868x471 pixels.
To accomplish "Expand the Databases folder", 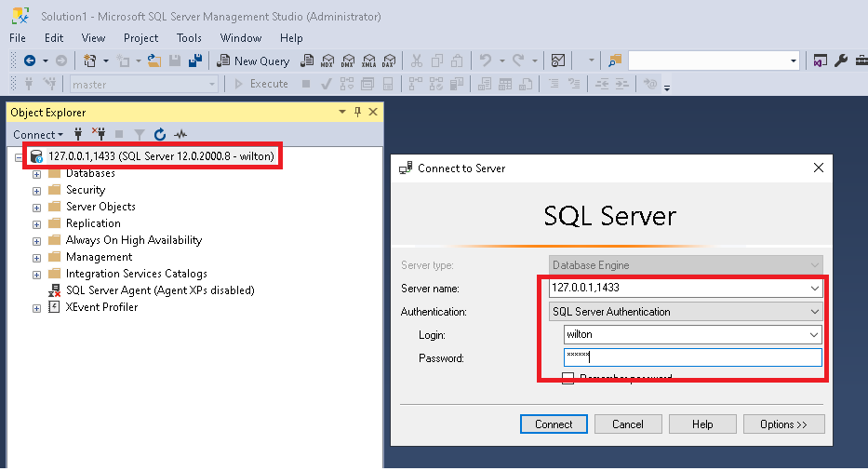I will coord(36,175).
